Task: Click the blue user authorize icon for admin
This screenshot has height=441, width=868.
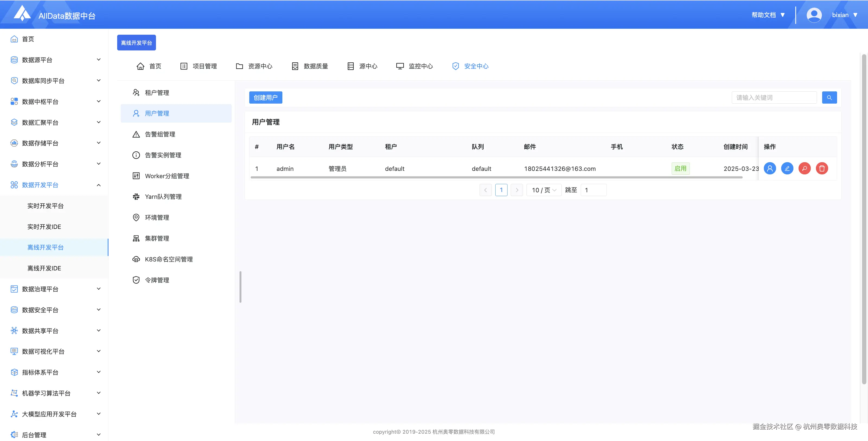Action: coord(770,168)
